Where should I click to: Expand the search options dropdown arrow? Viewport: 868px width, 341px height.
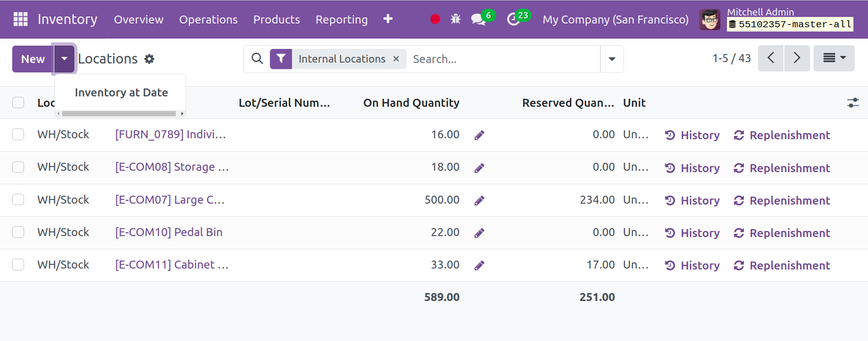click(x=612, y=59)
